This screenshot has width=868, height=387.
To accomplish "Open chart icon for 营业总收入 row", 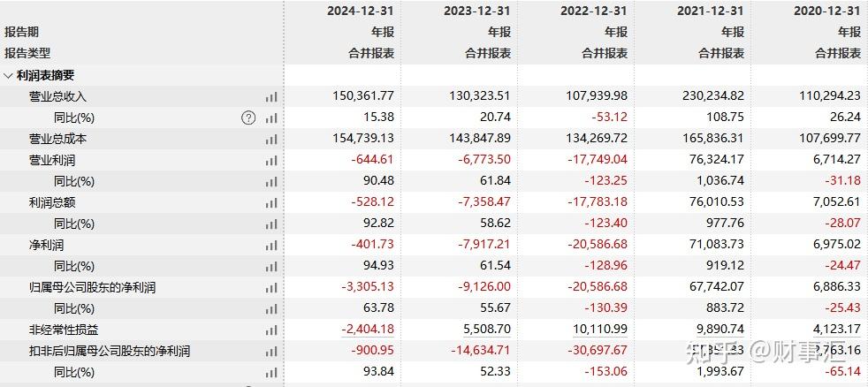I will [x=270, y=97].
